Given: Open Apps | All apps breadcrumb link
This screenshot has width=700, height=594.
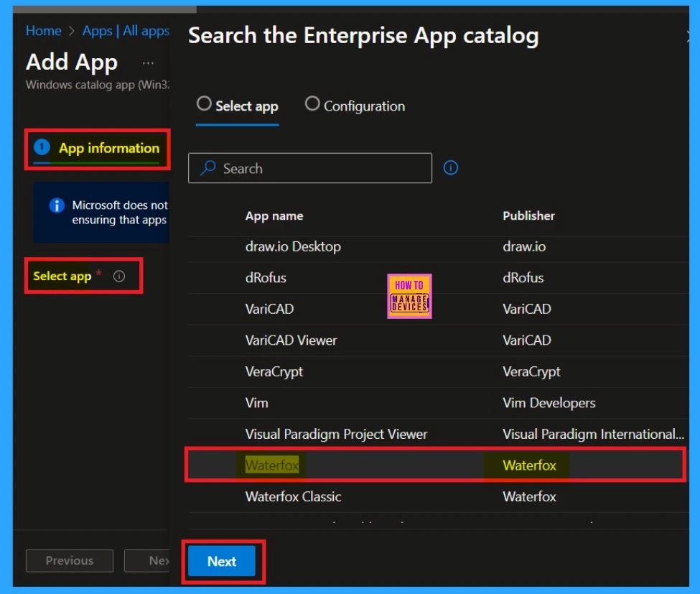Looking at the screenshot, I should 126,31.
